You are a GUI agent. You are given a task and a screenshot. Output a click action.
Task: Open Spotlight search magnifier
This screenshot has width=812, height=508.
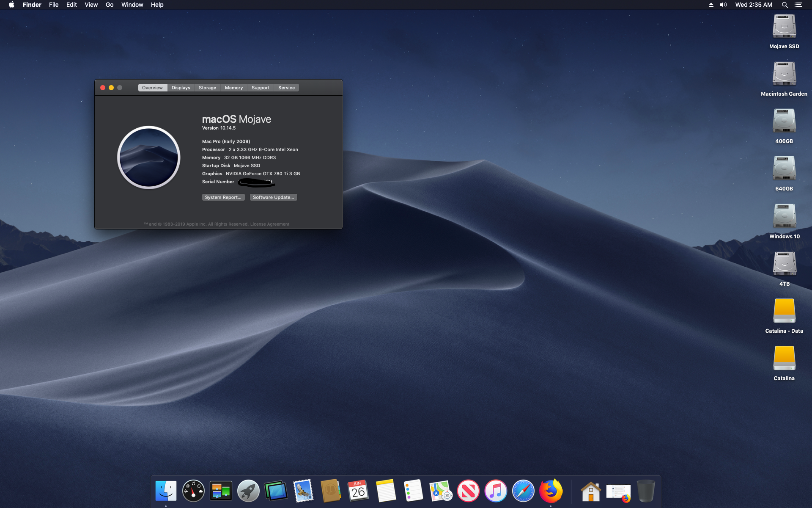(x=785, y=5)
